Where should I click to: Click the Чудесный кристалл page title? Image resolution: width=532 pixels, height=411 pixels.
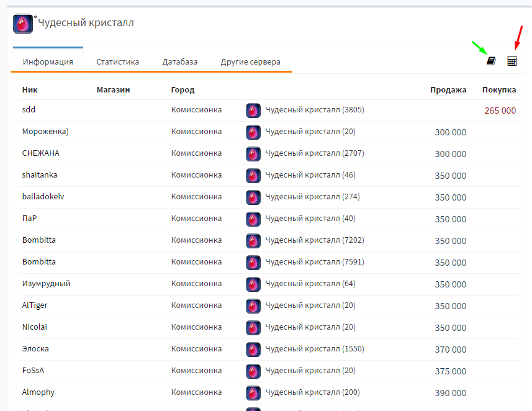(86, 23)
